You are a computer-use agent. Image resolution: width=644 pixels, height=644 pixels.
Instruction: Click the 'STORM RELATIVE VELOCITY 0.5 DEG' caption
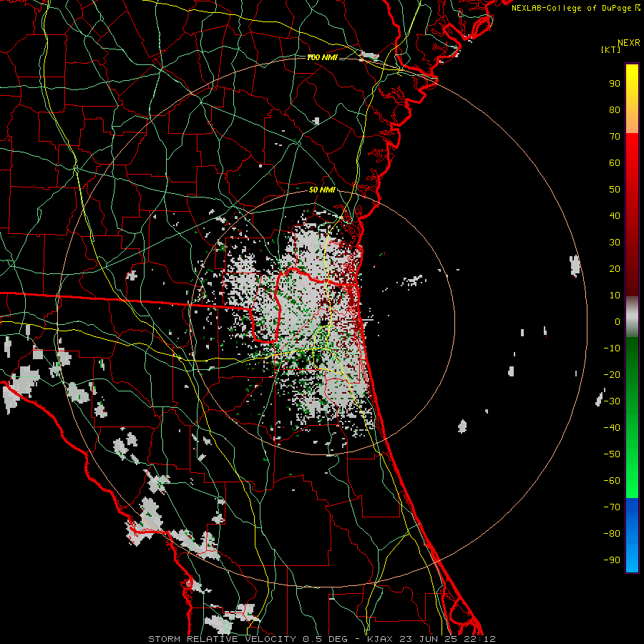coord(248,639)
